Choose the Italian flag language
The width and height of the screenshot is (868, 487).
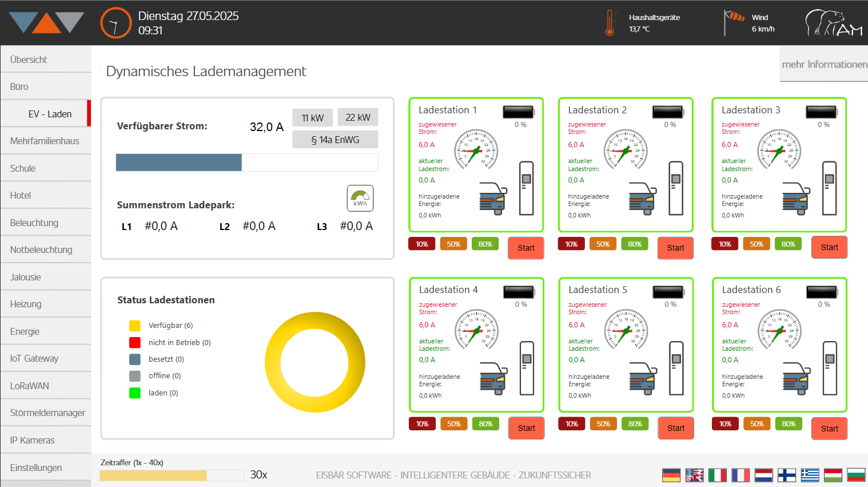click(x=718, y=475)
